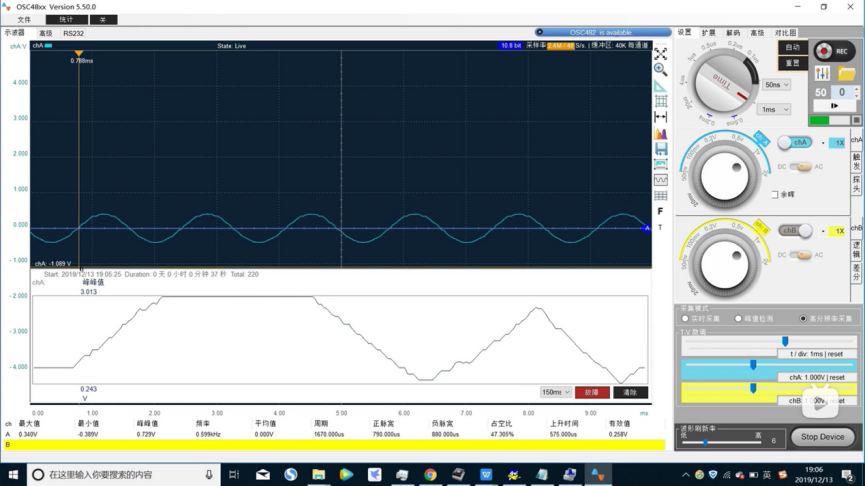865x486 pixels.
Task: Open the 1ms timebase dropdown
Action: 773,110
